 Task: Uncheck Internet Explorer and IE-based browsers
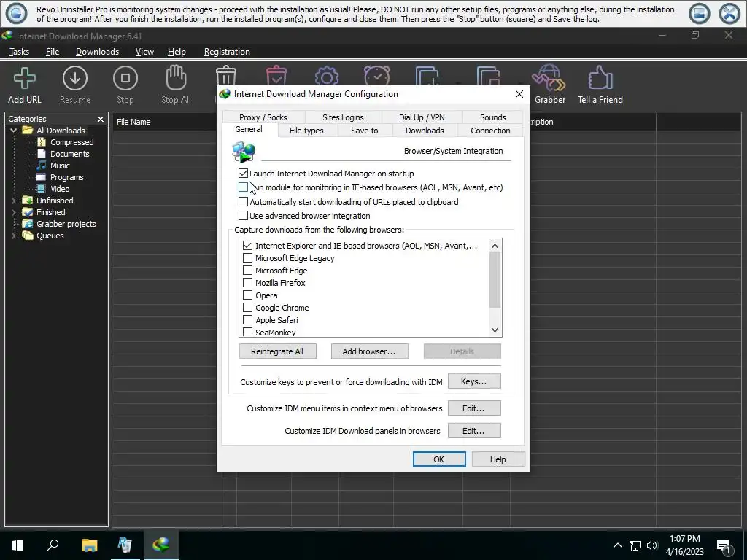pos(247,246)
